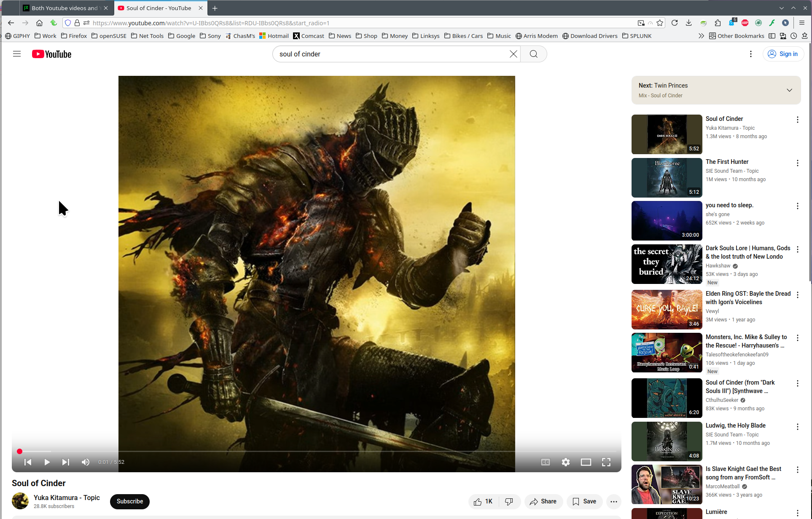Open the YouTube hamburger guide menu

(17, 54)
